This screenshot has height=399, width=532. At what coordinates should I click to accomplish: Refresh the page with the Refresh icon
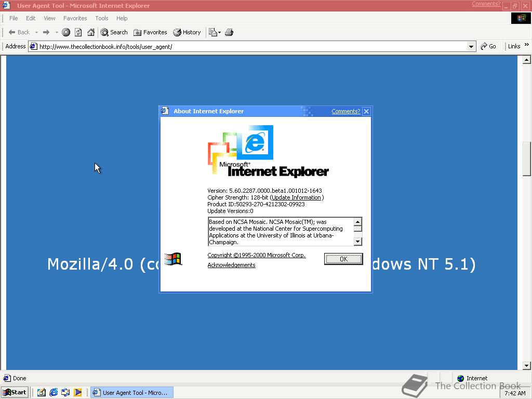click(78, 32)
